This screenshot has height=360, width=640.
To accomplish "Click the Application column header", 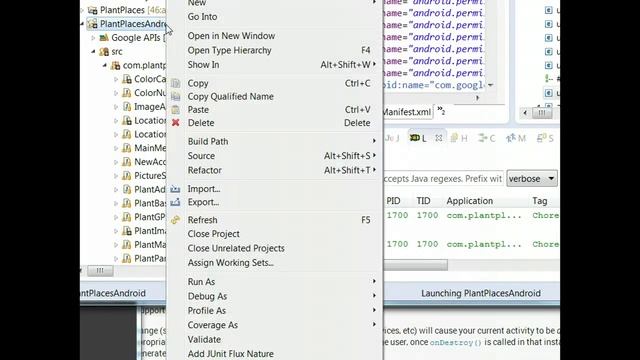I will tap(469, 201).
